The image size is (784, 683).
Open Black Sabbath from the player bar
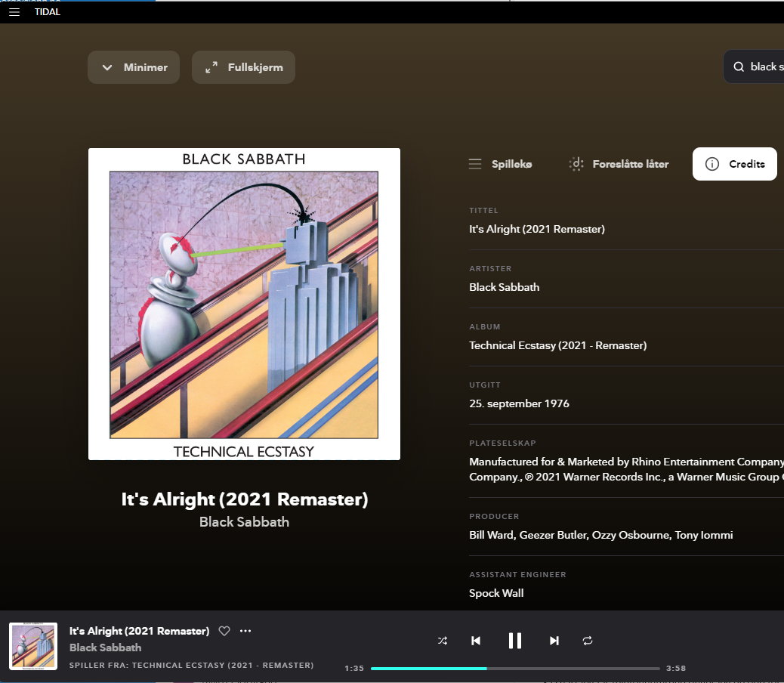click(x=105, y=647)
